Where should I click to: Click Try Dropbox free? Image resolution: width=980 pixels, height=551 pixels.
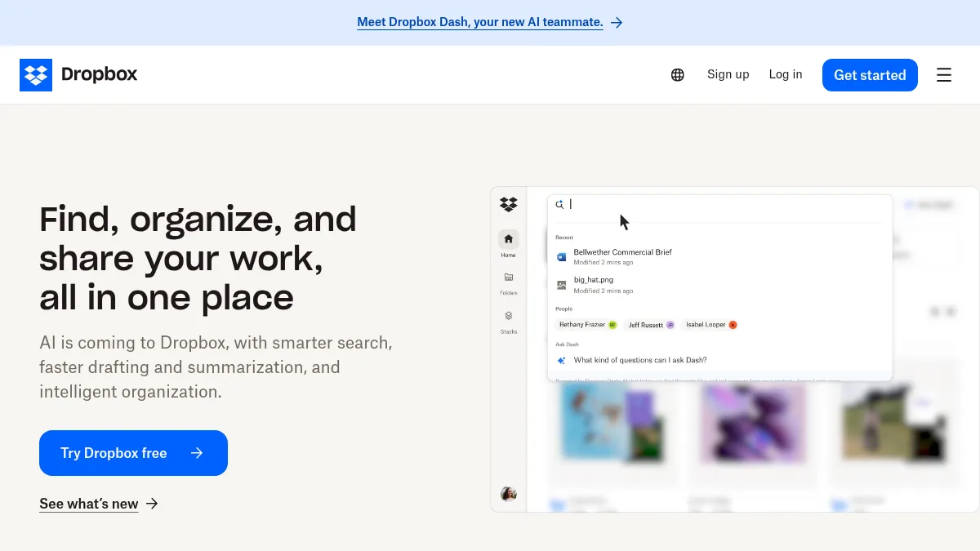click(133, 453)
